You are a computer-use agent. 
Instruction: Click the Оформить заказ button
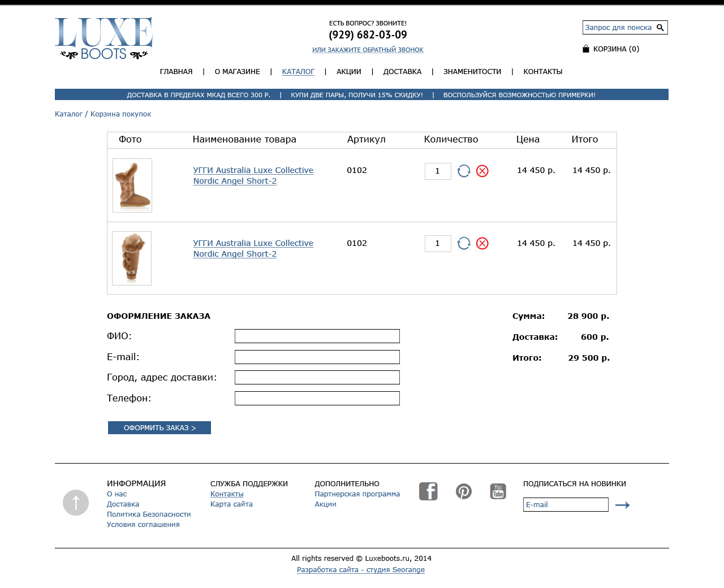160,428
